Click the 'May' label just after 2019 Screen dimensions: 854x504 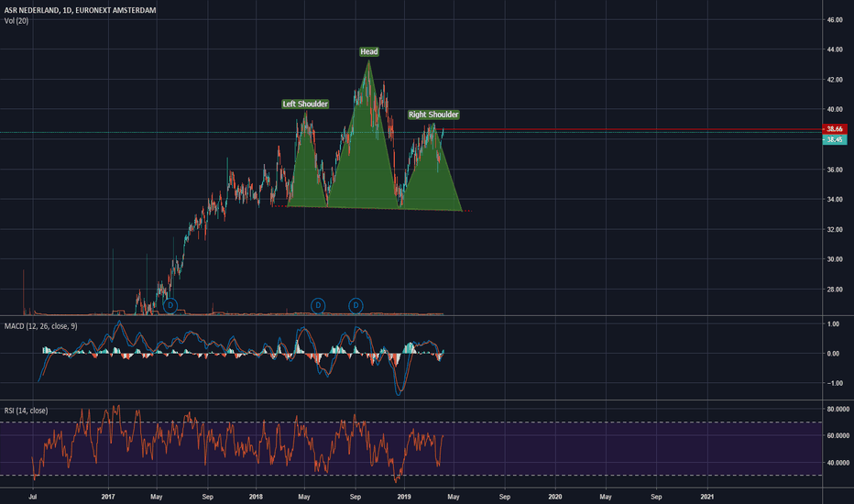(x=454, y=497)
